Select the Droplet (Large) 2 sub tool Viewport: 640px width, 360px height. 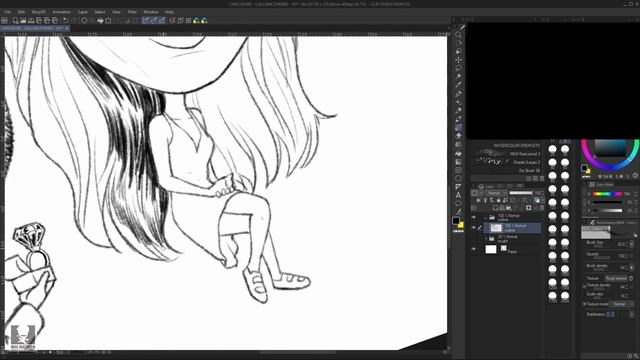(507, 162)
